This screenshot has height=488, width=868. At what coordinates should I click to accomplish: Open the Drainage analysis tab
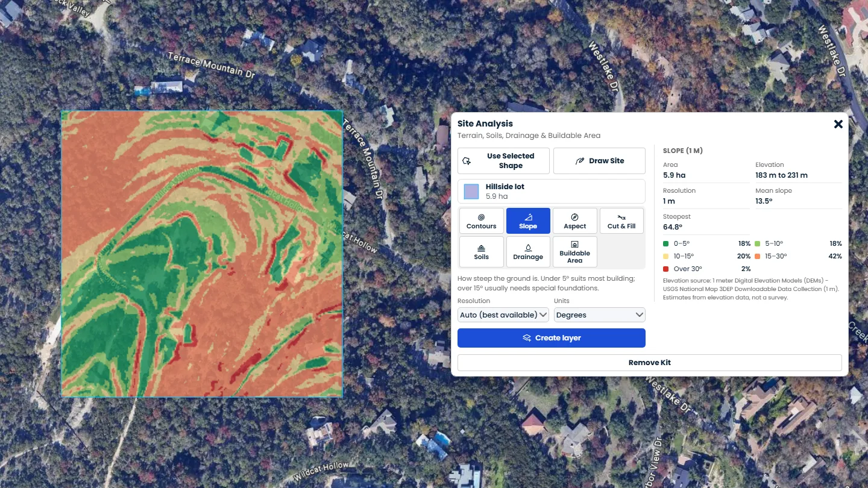tap(528, 251)
